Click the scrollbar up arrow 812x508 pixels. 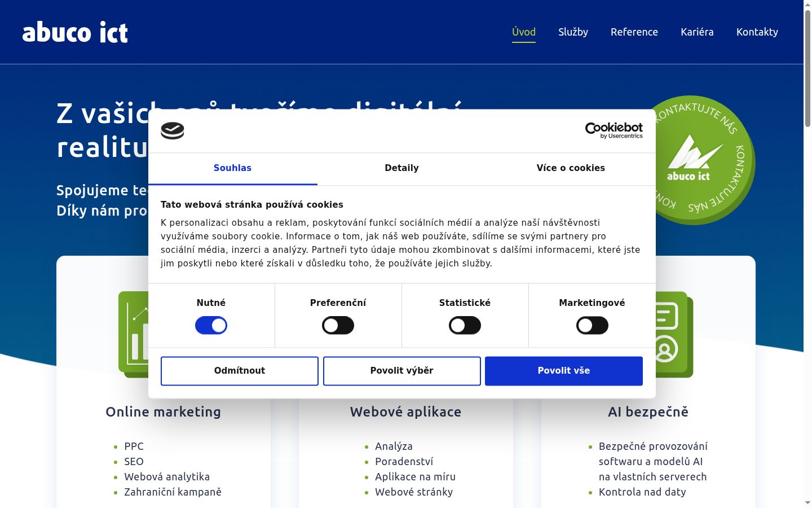[x=807, y=4]
